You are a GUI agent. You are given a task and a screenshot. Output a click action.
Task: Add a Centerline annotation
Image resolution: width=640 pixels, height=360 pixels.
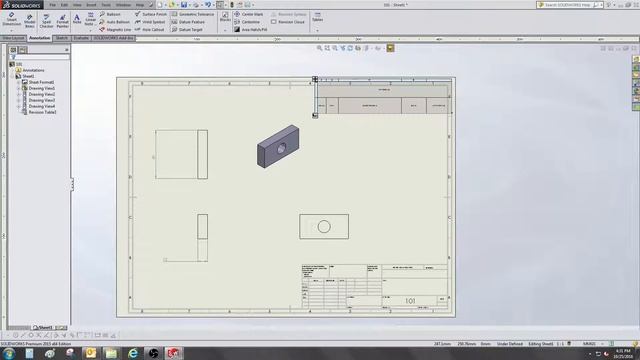[247, 22]
